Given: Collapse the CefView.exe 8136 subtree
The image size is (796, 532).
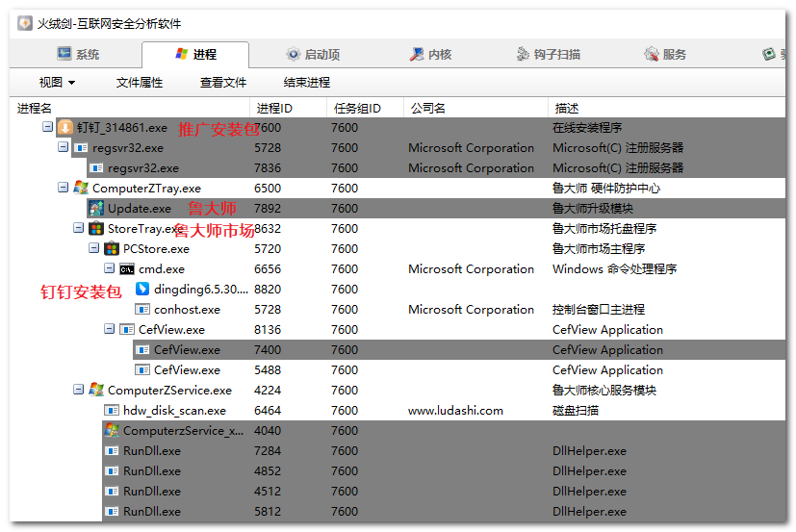Looking at the screenshot, I should (109, 328).
